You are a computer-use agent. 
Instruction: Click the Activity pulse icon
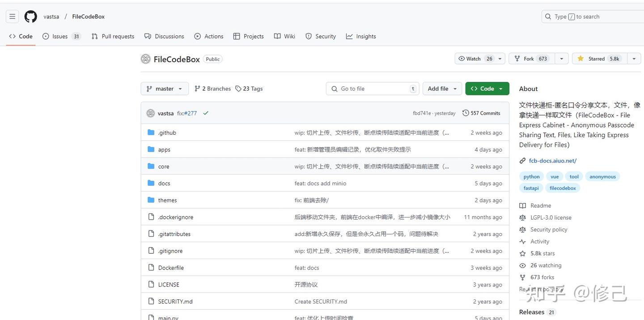(x=522, y=242)
